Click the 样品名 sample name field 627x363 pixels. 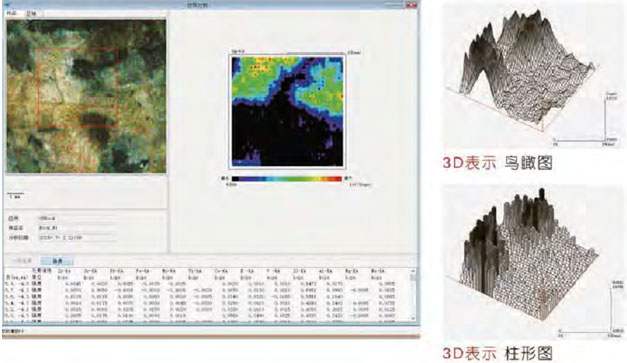pyautogui.click(x=78, y=228)
